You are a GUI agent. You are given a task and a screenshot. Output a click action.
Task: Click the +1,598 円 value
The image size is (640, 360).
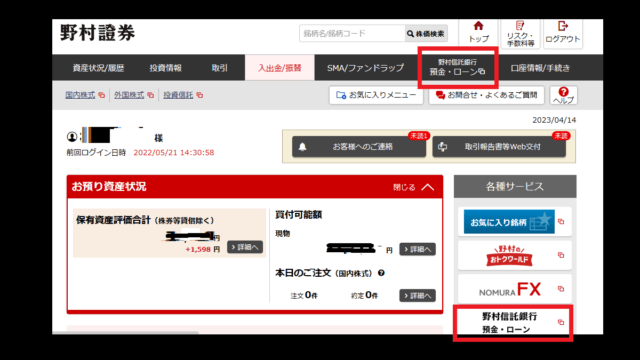click(x=202, y=249)
